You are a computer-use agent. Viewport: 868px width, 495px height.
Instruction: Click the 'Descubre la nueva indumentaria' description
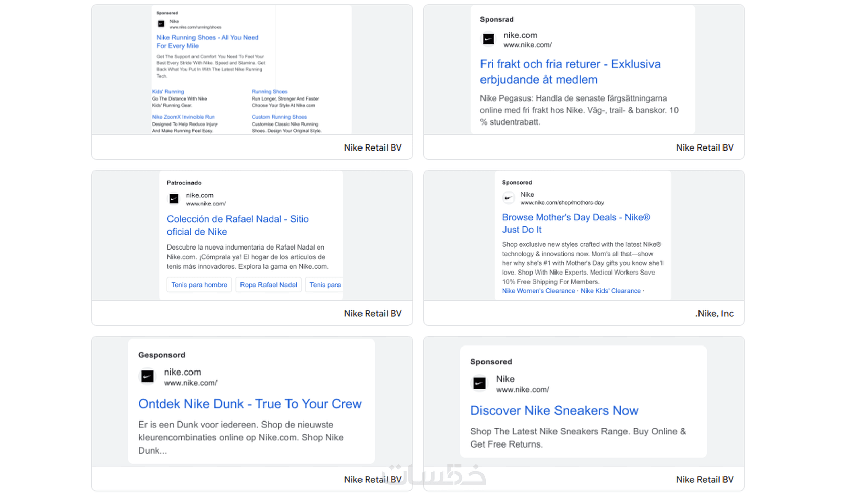pyautogui.click(x=248, y=257)
